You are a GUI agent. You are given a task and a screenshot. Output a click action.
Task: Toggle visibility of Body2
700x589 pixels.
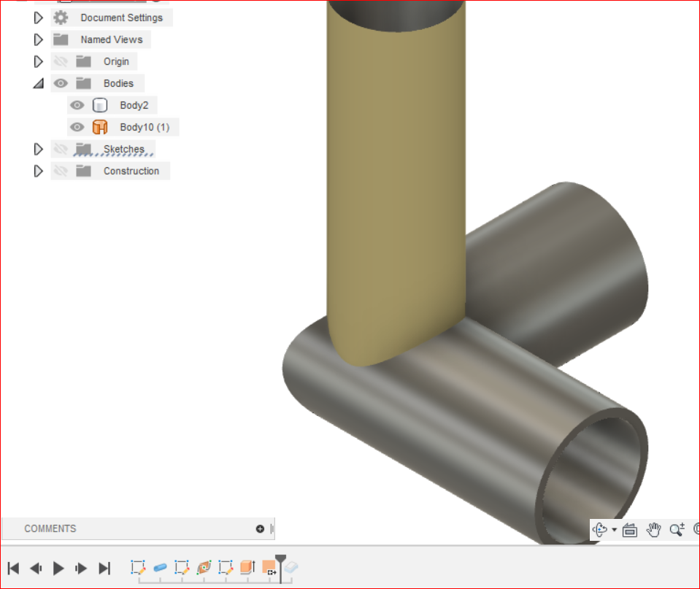pos(77,104)
